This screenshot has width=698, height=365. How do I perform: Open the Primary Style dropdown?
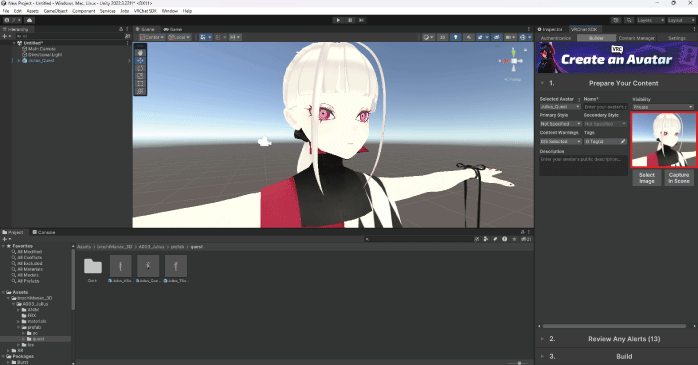coord(560,124)
